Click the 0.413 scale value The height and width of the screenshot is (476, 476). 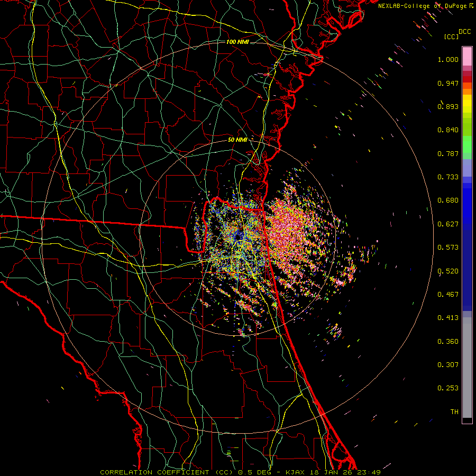(x=448, y=318)
